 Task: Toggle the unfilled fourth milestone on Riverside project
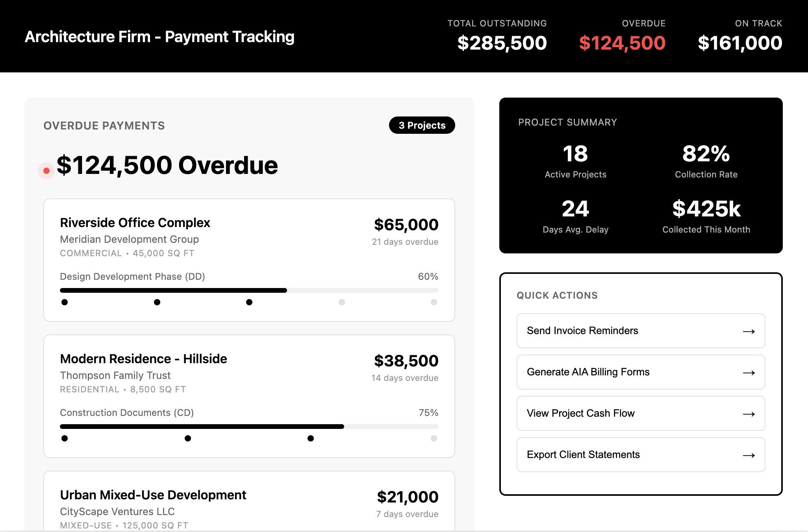[x=341, y=302]
